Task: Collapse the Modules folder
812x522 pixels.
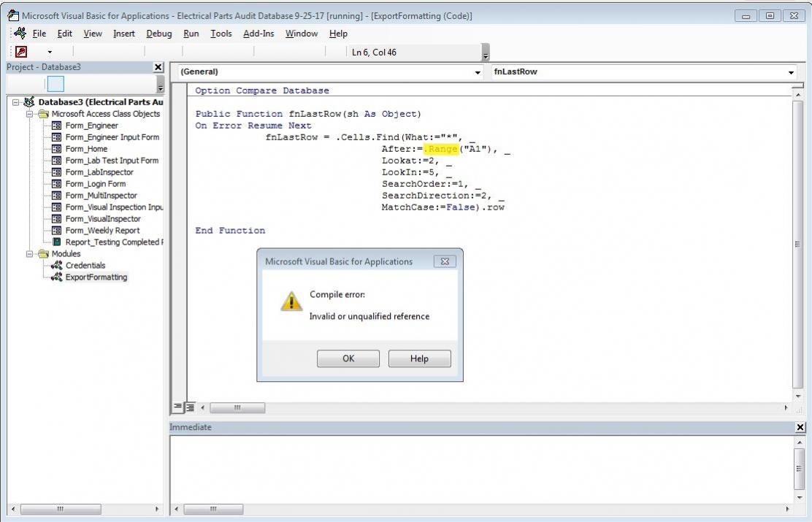Action: (29, 254)
